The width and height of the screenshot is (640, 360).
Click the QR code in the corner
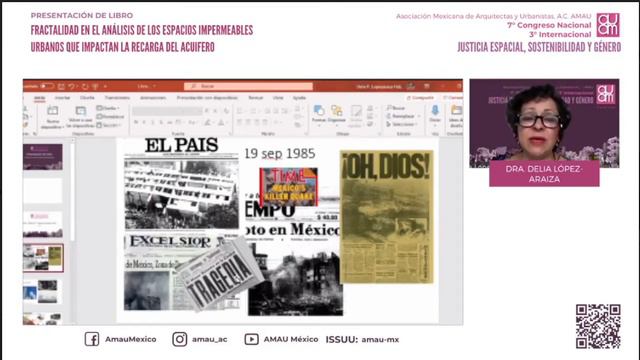coord(598,326)
